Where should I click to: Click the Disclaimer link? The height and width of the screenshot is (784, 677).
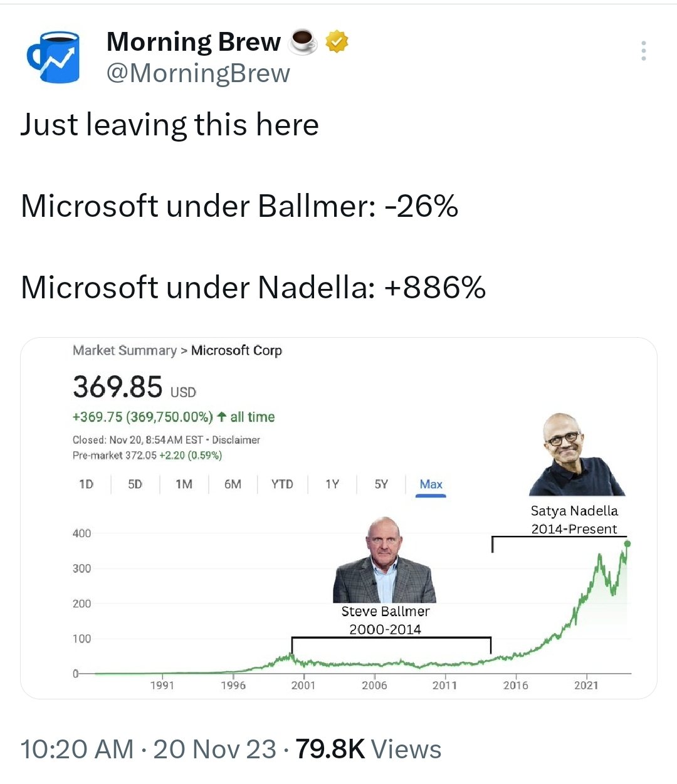pyautogui.click(x=236, y=440)
